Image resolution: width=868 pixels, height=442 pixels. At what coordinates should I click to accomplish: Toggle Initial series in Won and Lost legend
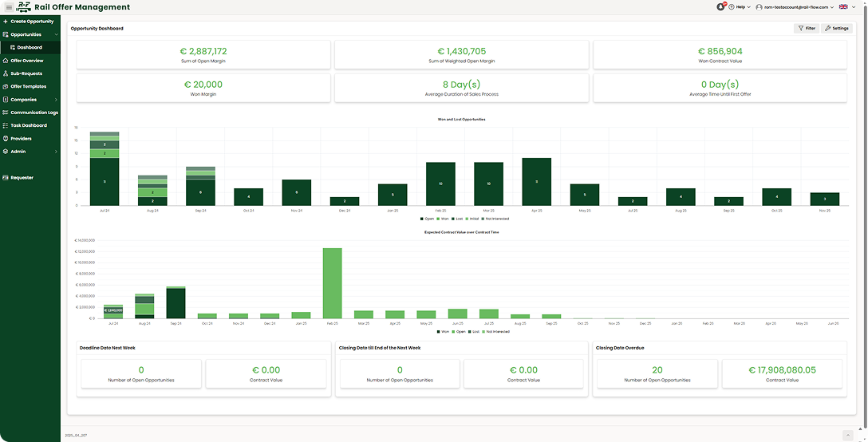[x=474, y=219]
